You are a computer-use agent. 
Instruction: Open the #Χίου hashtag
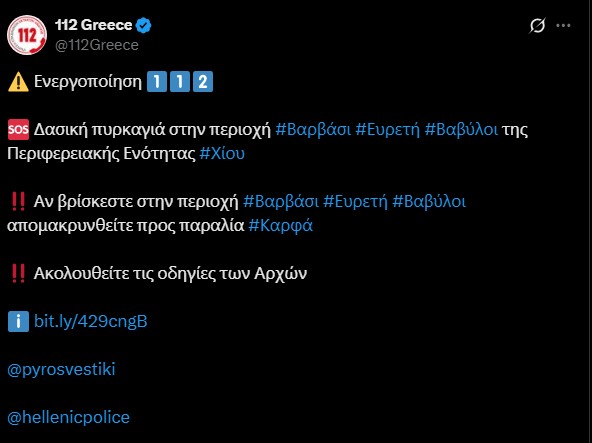click(222, 154)
